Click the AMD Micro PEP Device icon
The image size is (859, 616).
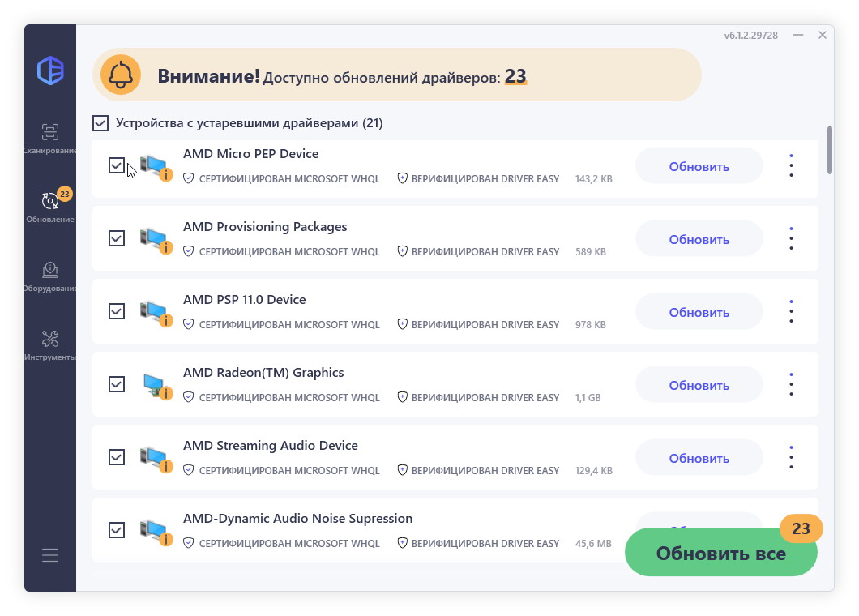[x=156, y=167]
